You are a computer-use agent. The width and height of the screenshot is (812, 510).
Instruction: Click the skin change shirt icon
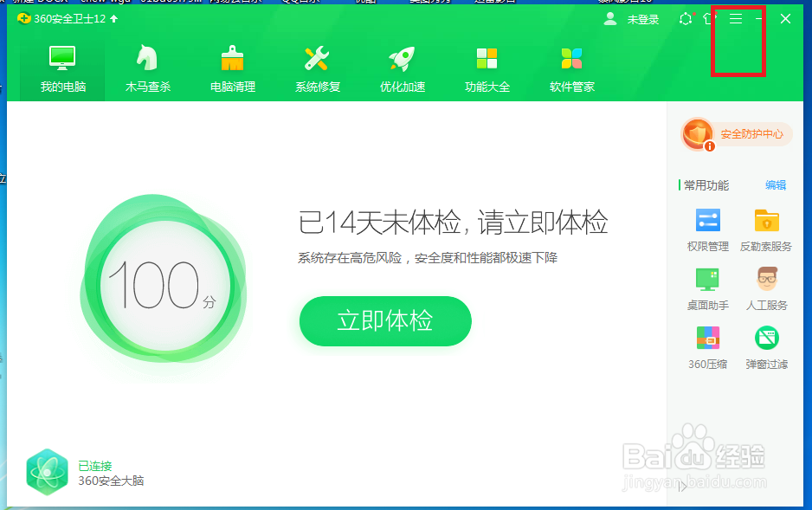tap(710, 19)
